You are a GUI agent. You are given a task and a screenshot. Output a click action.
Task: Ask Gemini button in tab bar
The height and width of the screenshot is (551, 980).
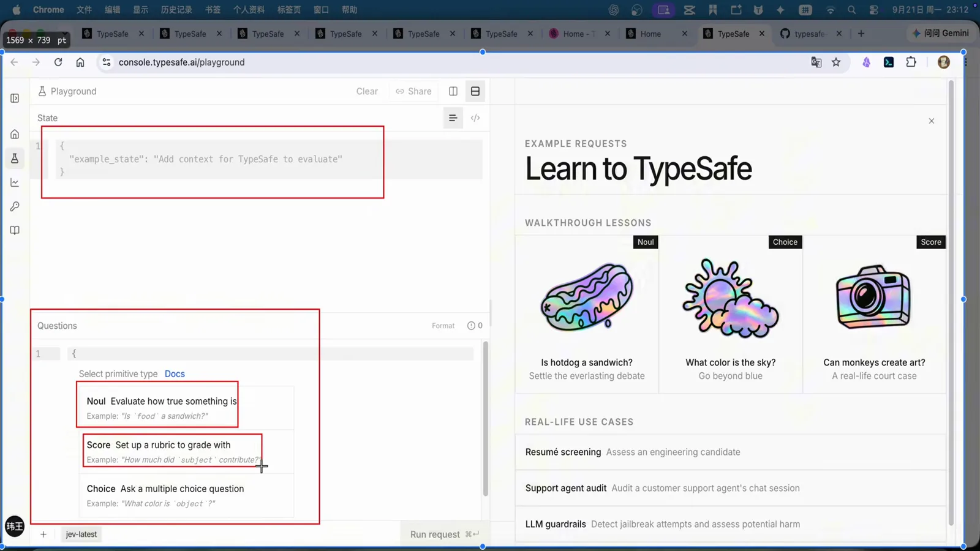[940, 33]
